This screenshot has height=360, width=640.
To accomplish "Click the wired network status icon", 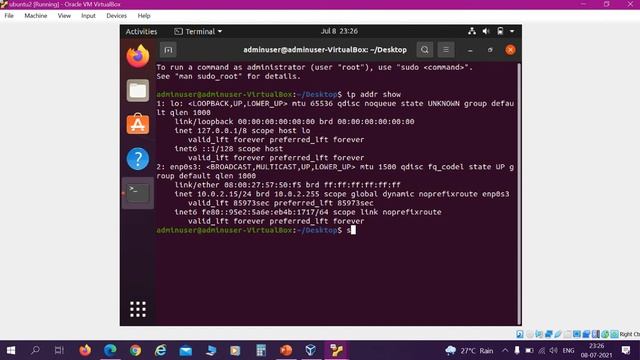I will 472,31.
